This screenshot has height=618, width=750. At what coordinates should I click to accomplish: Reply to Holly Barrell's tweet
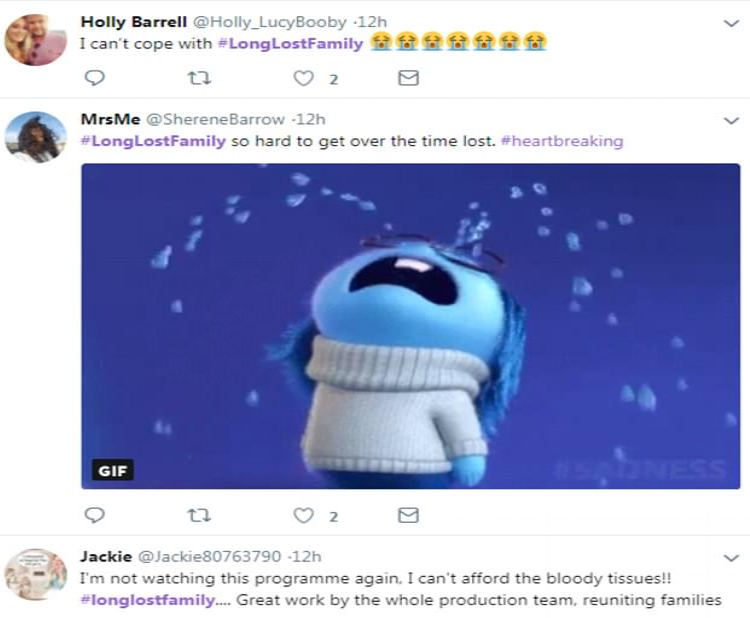[x=94, y=77]
